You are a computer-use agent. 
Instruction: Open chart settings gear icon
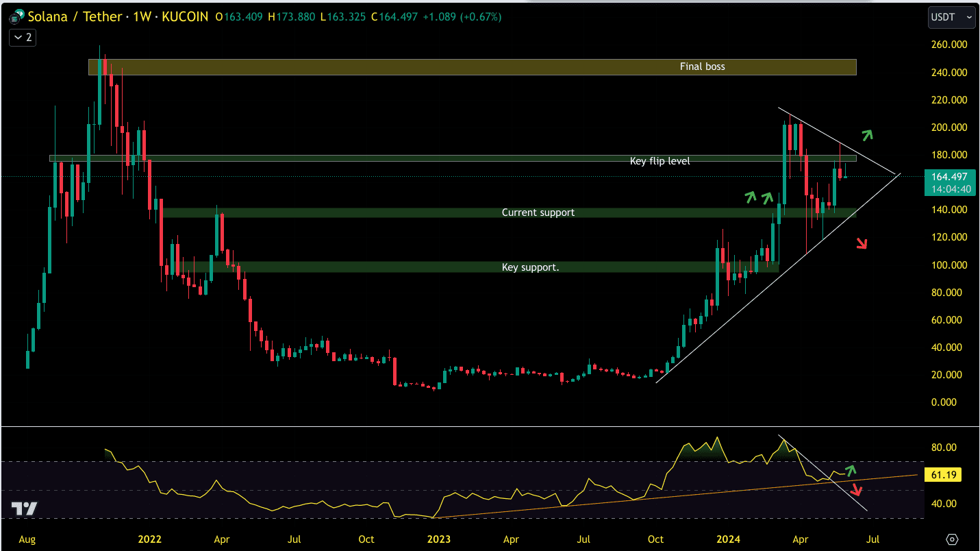click(x=952, y=539)
